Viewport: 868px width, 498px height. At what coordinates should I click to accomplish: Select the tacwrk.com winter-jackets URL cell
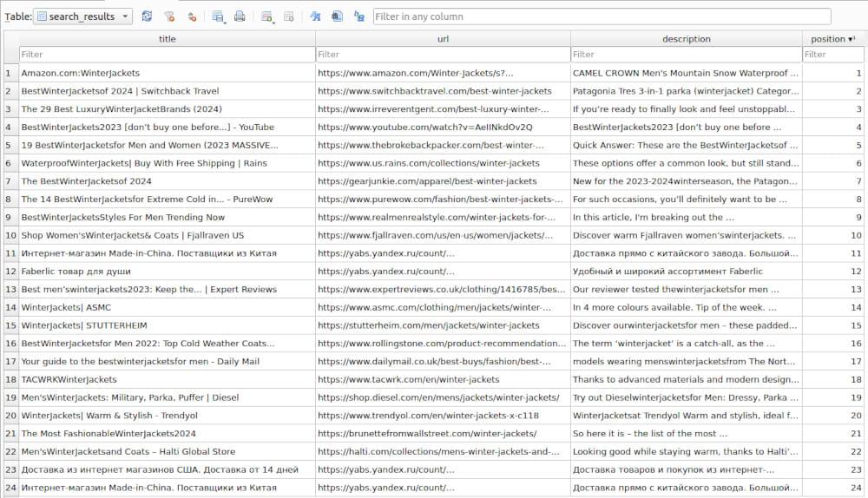point(443,380)
